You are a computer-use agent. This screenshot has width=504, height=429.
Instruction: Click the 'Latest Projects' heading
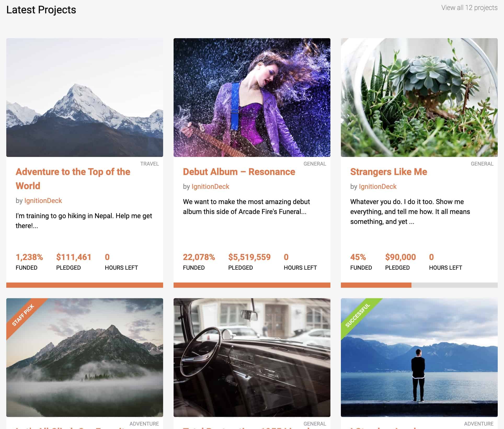[41, 10]
